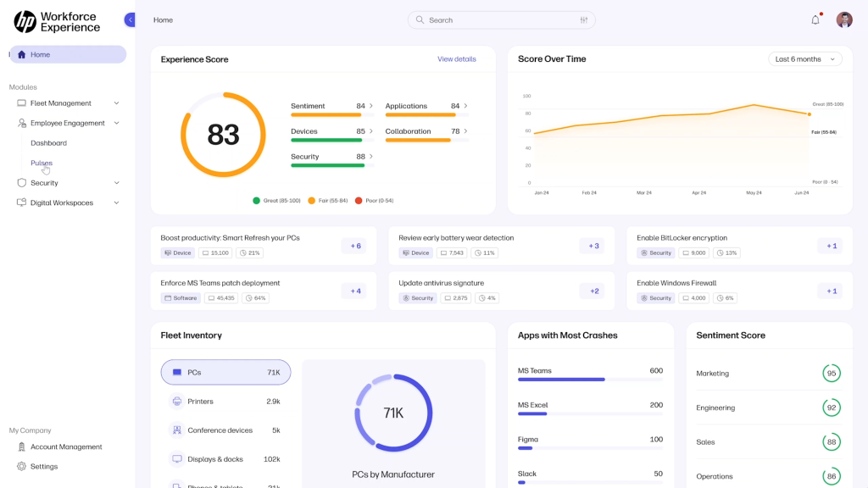Collapse the sidebar with the arrow button
The height and width of the screenshot is (488, 868).
[130, 20]
